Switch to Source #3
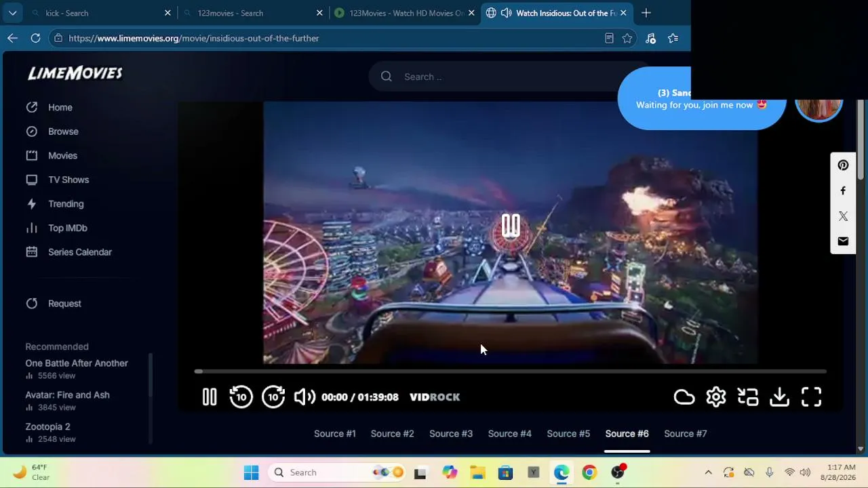 click(x=451, y=434)
